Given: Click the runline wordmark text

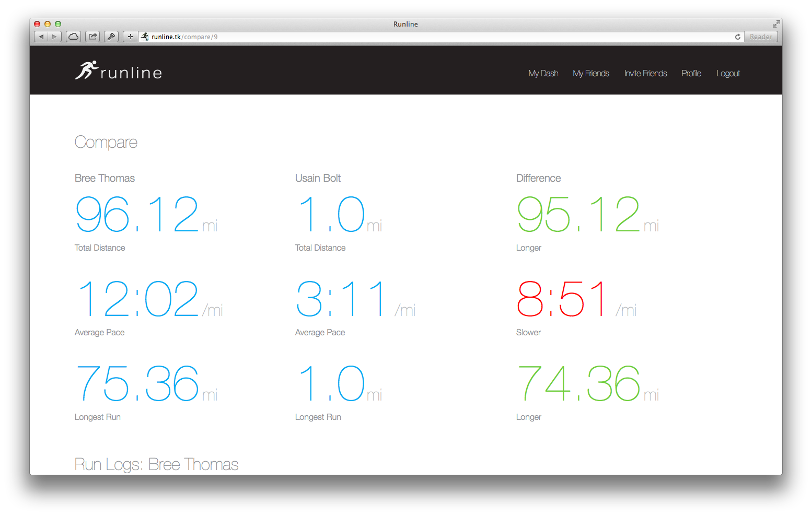Looking at the screenshot, I should (x=131, y=73).
